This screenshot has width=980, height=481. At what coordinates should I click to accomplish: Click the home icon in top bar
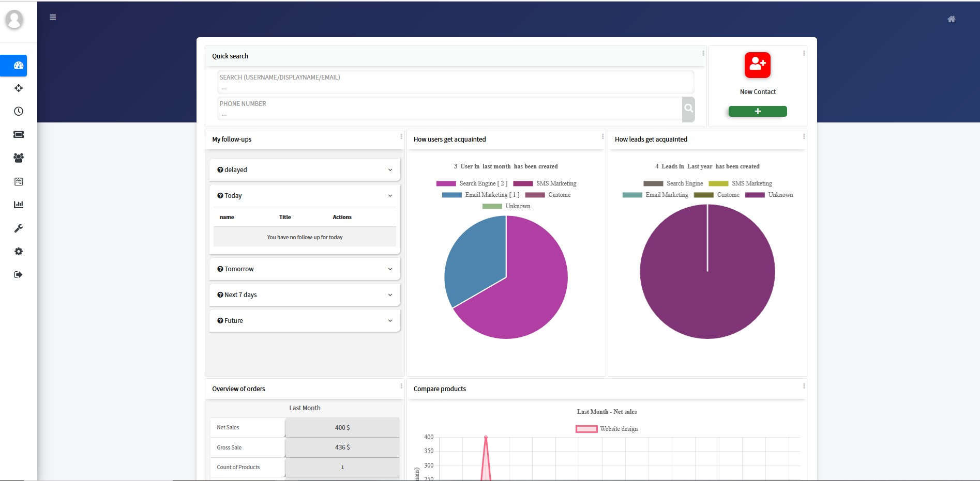pos(951,19)
